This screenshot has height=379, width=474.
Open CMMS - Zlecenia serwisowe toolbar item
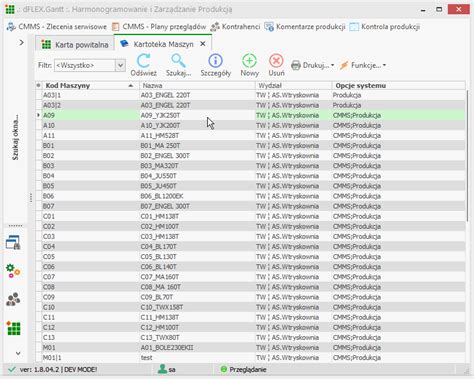(57, 27)
